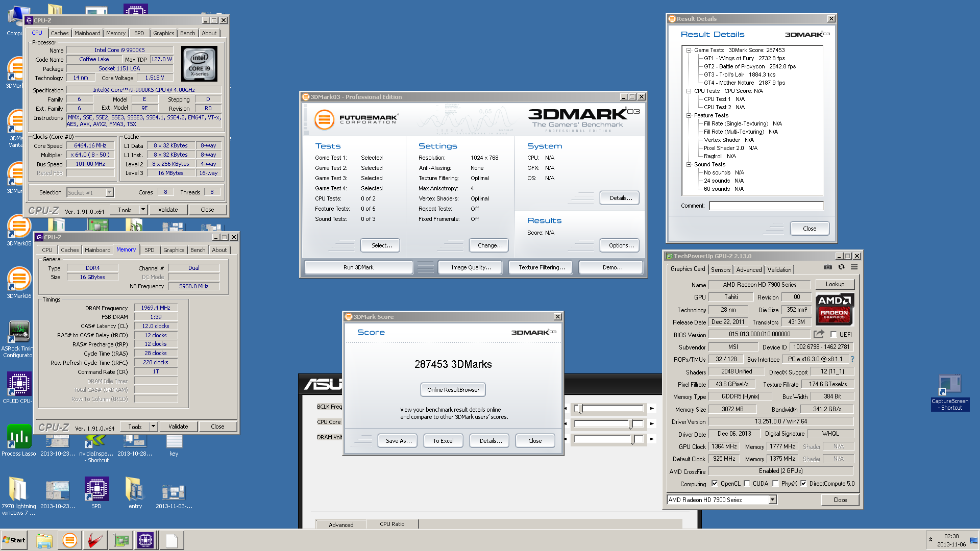980x551 pixels.
Task: Open the Sensors tab in GPU-Z
Action: pyautogui.click(x=721, y=270)
